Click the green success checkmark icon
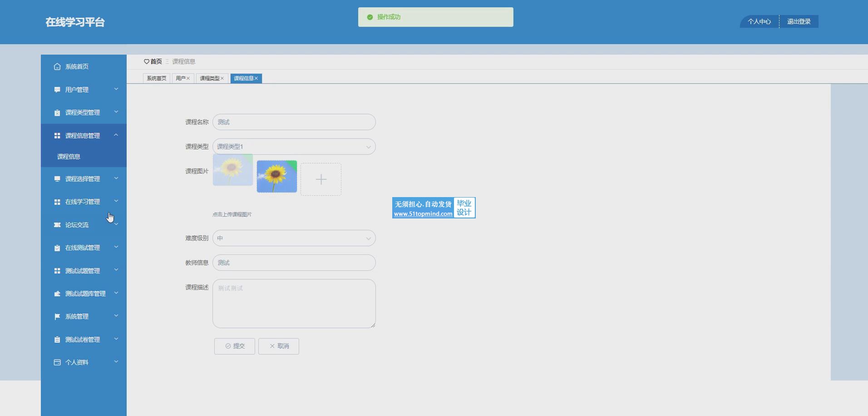Screen dimensions: 868x416 pos(370,17)
